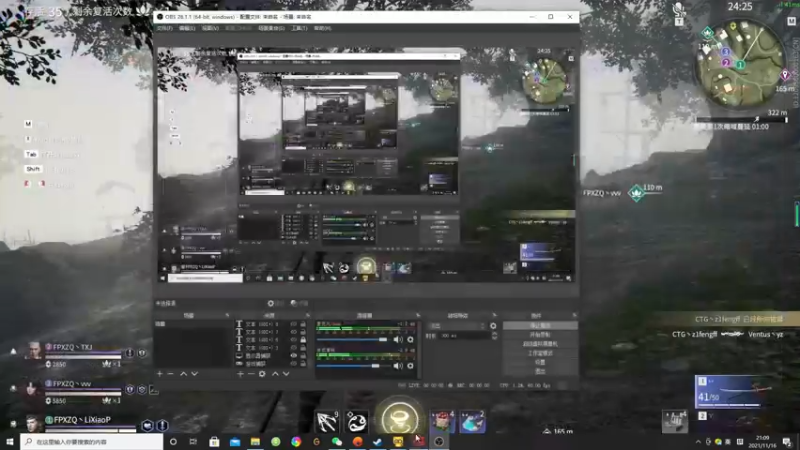Open the Tools menu in OBS
Viewport: 800px width, 450px height.
click(x=299, y=29)
